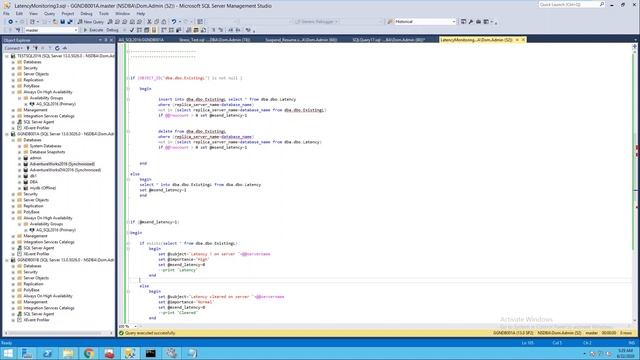Pin the LatencyMonitoring tab
This screenshot has height=360, width=640.
click(517, 40)
